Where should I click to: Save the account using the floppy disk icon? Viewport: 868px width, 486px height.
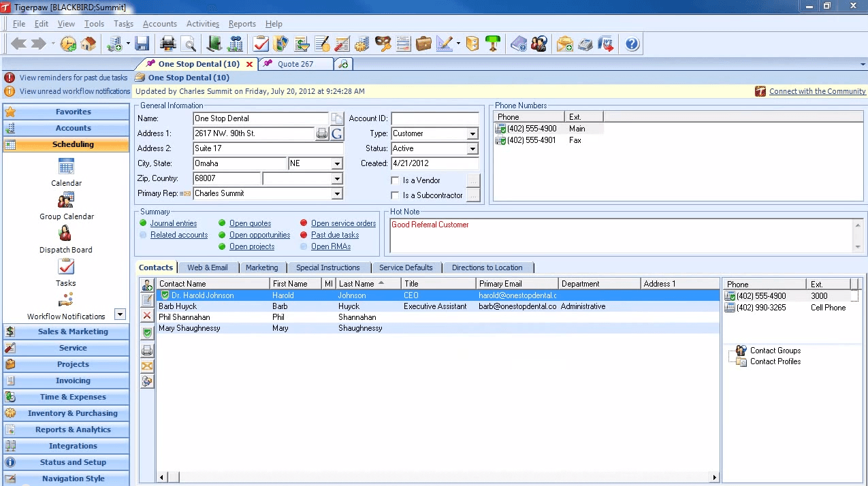point(142,43)
